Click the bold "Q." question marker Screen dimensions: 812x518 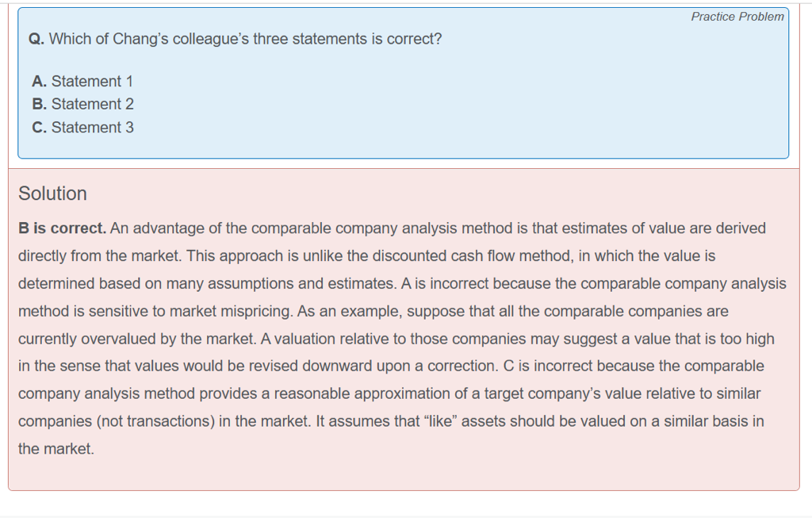point(36,39)
